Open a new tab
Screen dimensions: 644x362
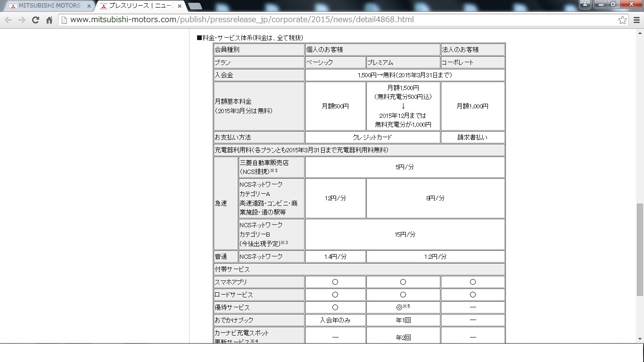[195, 6]
